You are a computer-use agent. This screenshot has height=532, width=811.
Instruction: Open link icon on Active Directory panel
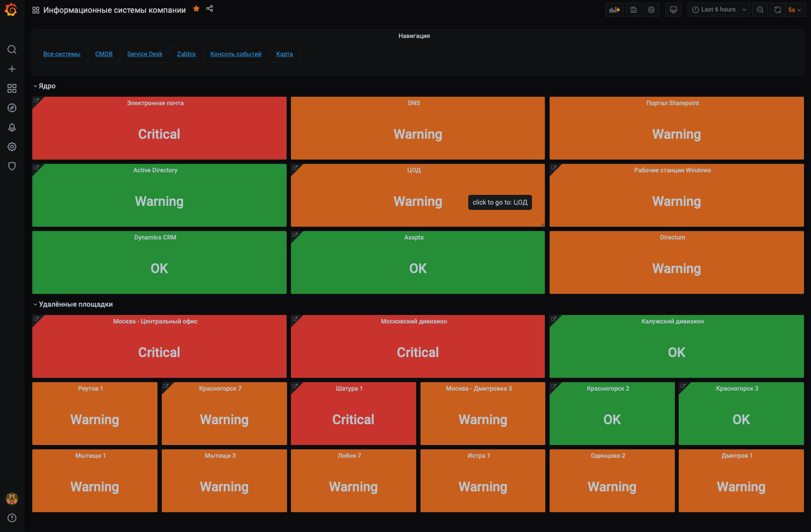(x=36, y=168)
